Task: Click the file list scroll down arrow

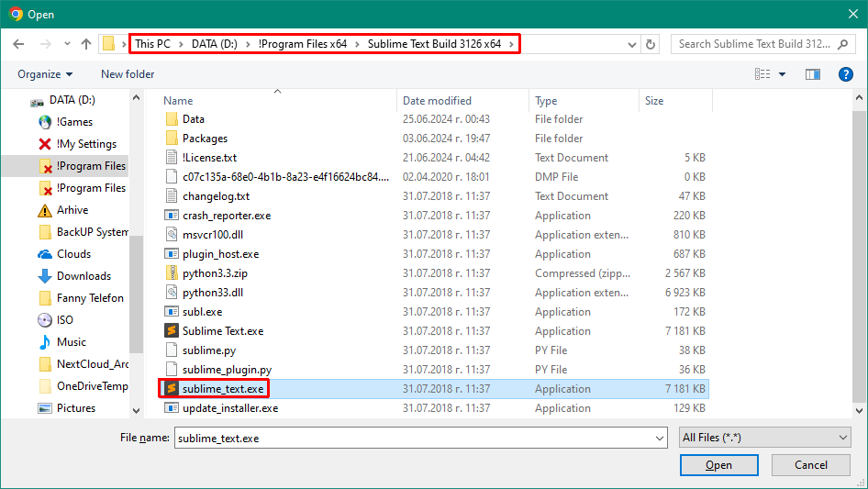Action: click(859, 411)
